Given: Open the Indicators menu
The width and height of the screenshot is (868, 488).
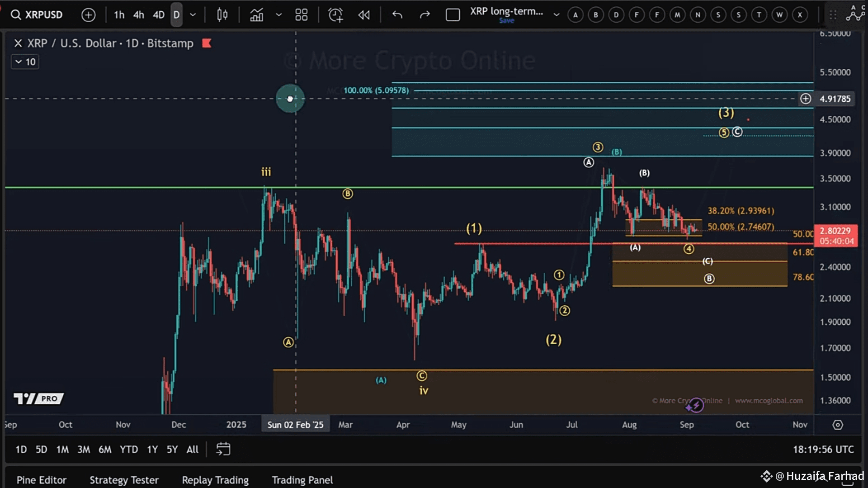Looking at the screenshot, I should click(256, 15).
